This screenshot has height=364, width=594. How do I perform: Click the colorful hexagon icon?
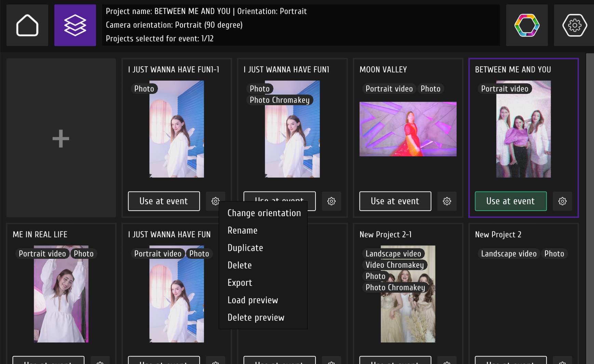(x=527, y=25)
